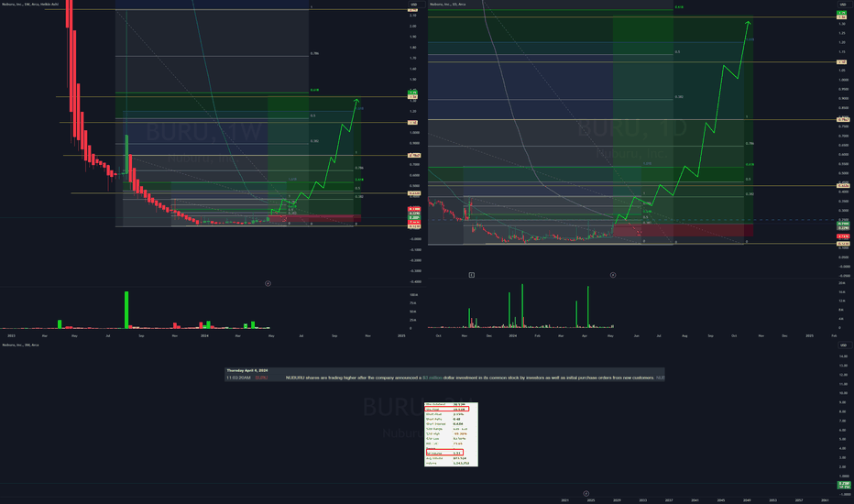Open USD currency selector on weekly chart
Screen dimensions: 854x504
click(414, 5)
